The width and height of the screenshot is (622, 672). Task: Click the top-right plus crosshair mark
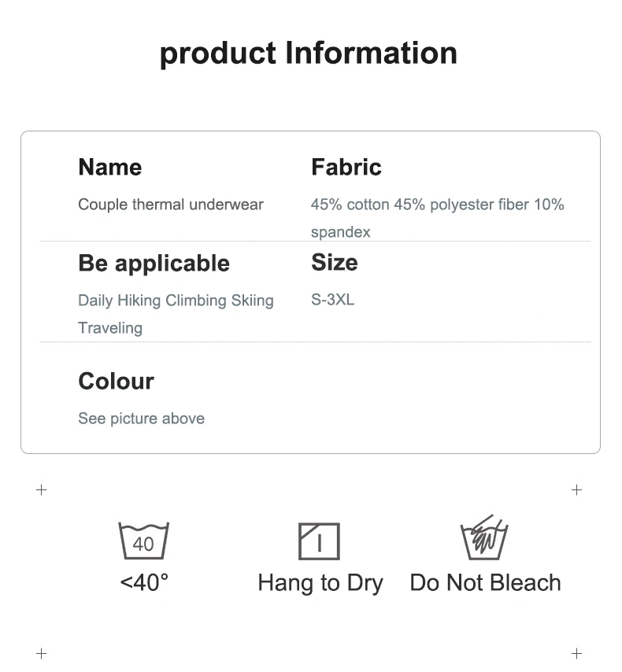point(576,490)
